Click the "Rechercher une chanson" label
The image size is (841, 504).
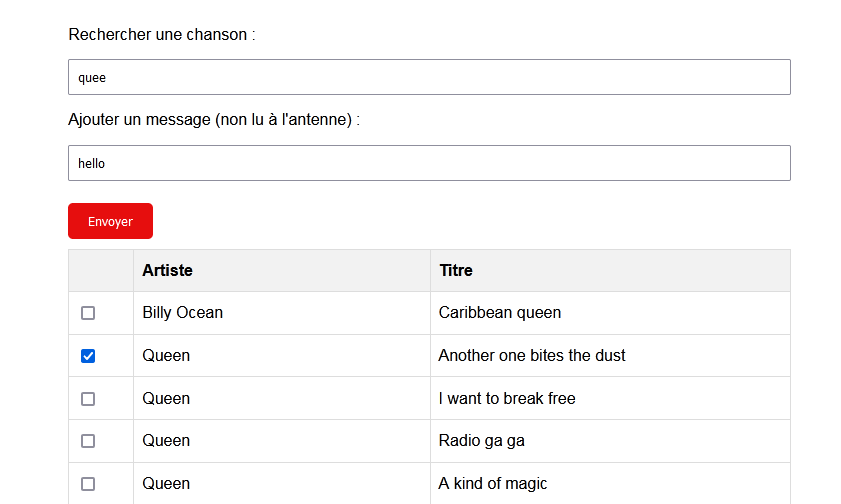[162, 35]
